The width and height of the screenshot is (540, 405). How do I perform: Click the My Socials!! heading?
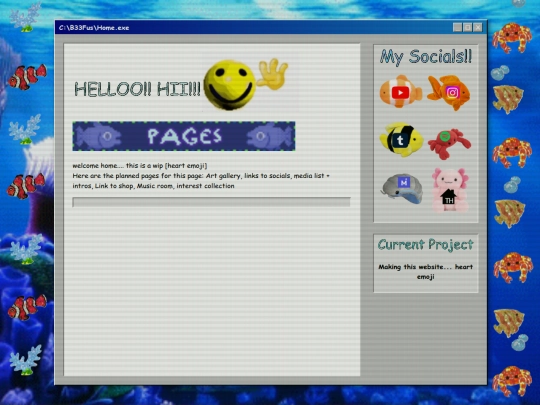[x=426, y=57]
